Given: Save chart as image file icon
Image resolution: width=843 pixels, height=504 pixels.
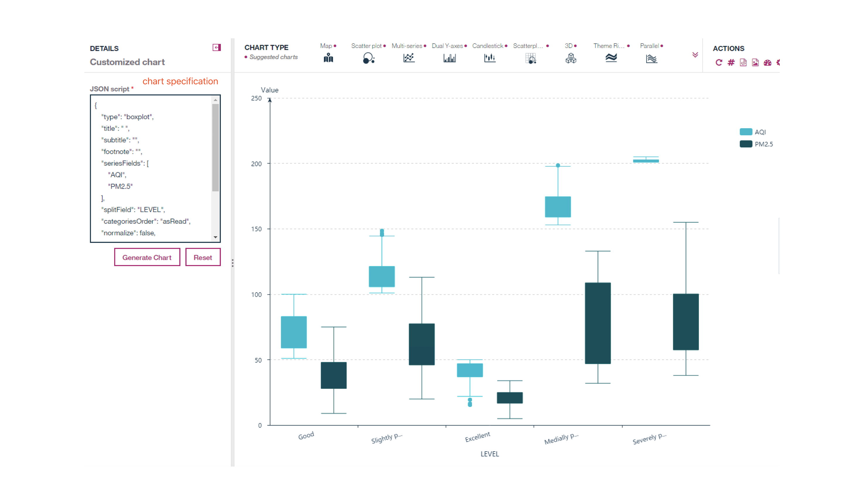Looking at the screenshot, I should [755, 63].
